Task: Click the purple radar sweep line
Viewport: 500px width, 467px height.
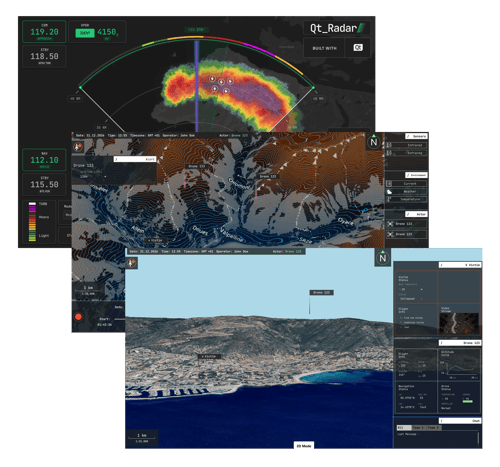Action: 197,86
